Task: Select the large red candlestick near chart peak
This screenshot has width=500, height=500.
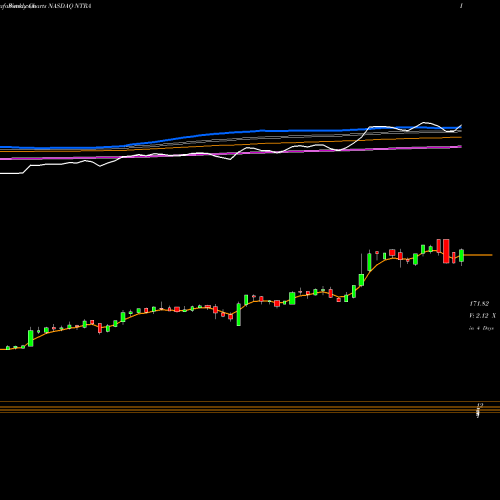Action: coord(446,251)
